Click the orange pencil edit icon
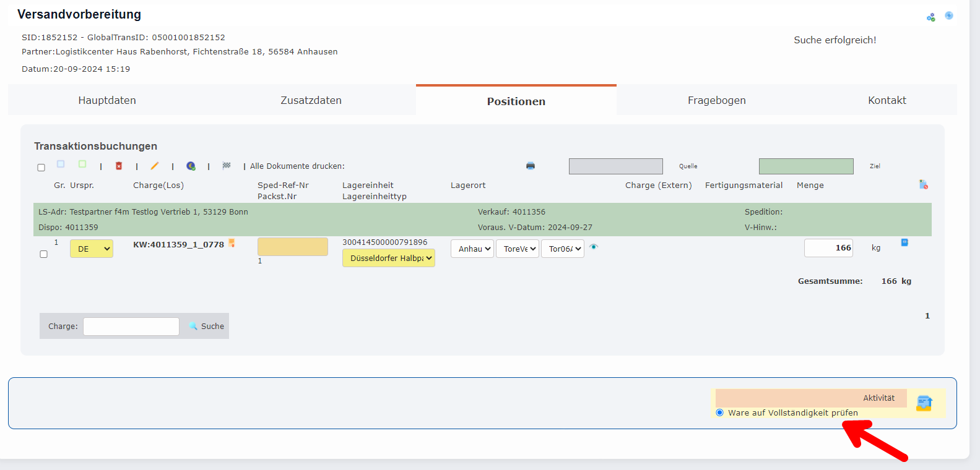 pyautogui.click(x=155, y=166)
